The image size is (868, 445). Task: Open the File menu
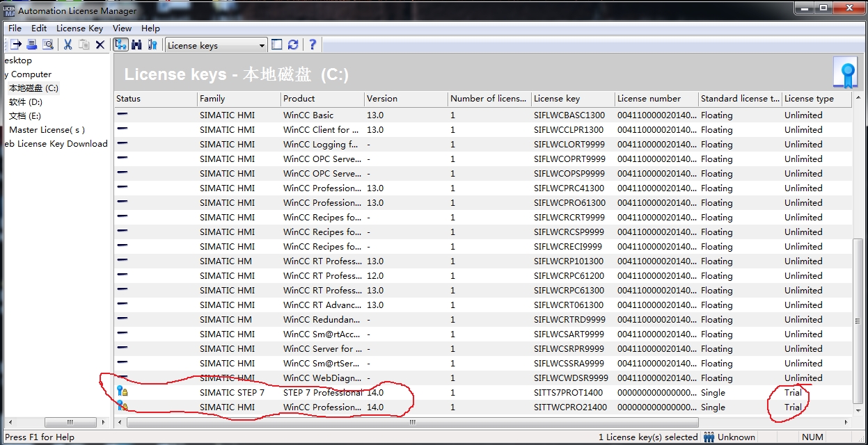coord(15,29)
